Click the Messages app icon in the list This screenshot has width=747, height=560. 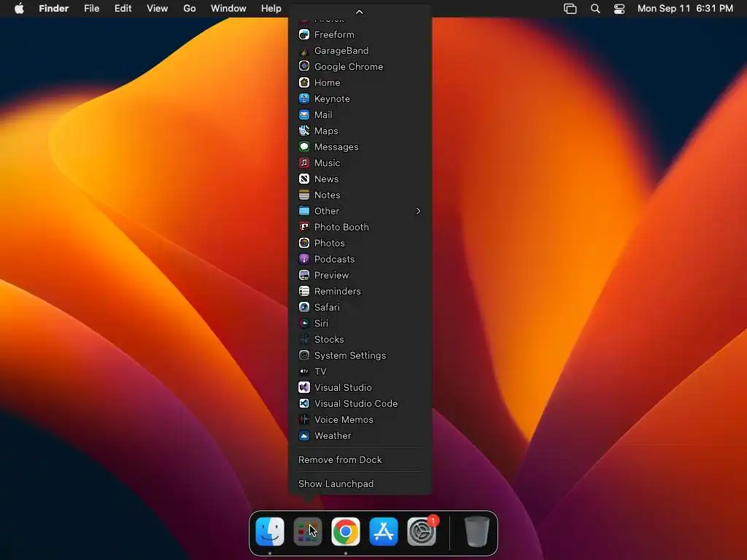[304, 147]
